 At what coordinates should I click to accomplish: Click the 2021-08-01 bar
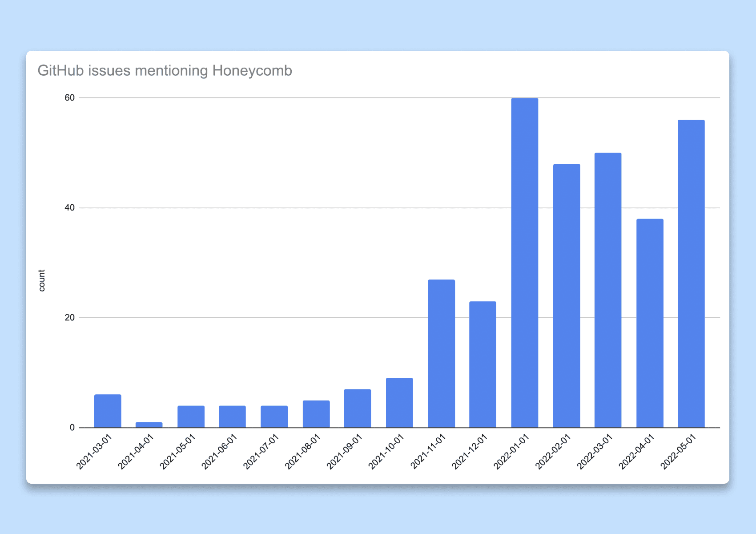(x=316, y=414)
